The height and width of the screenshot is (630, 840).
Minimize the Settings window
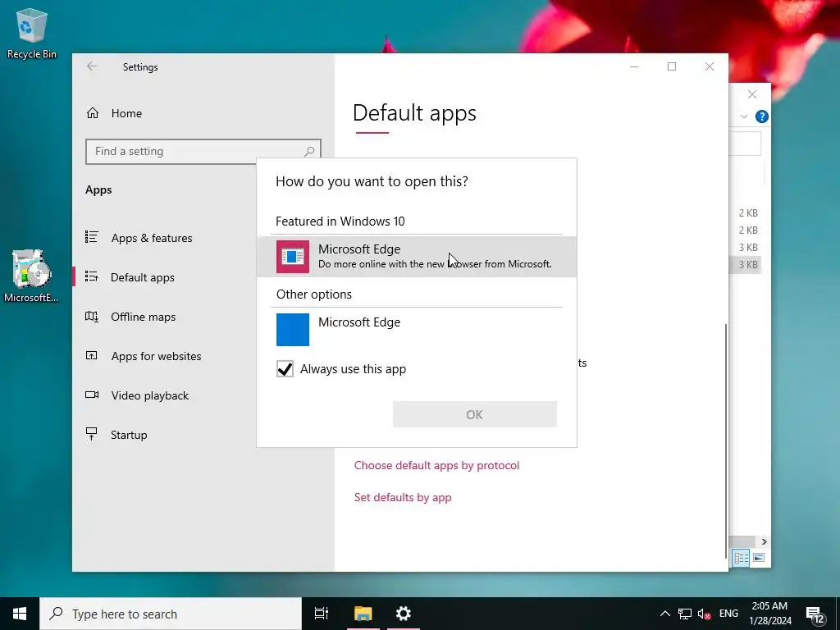(634, 66)
